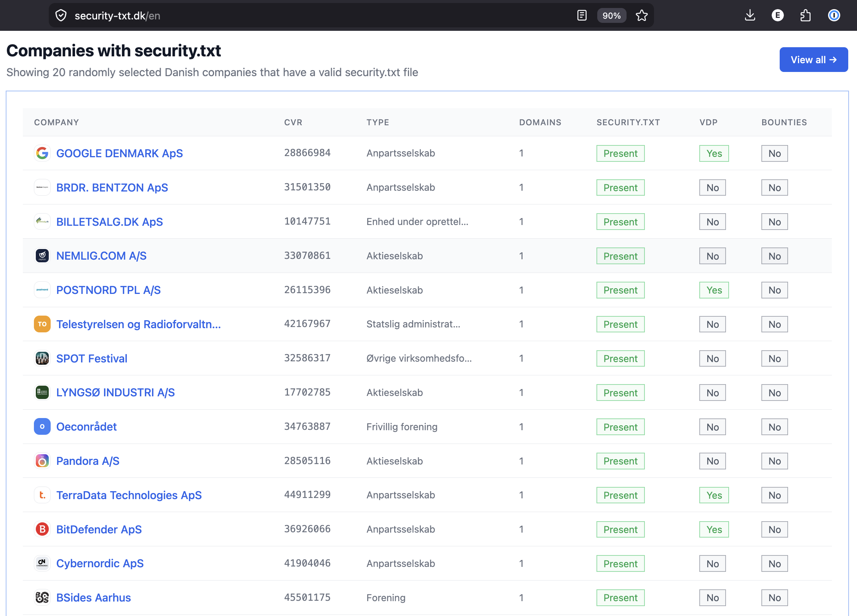Open LYNGSØ INDUSTRI A/S company link
This screenshot has height=616, width=857.
[x=115, y=393]
